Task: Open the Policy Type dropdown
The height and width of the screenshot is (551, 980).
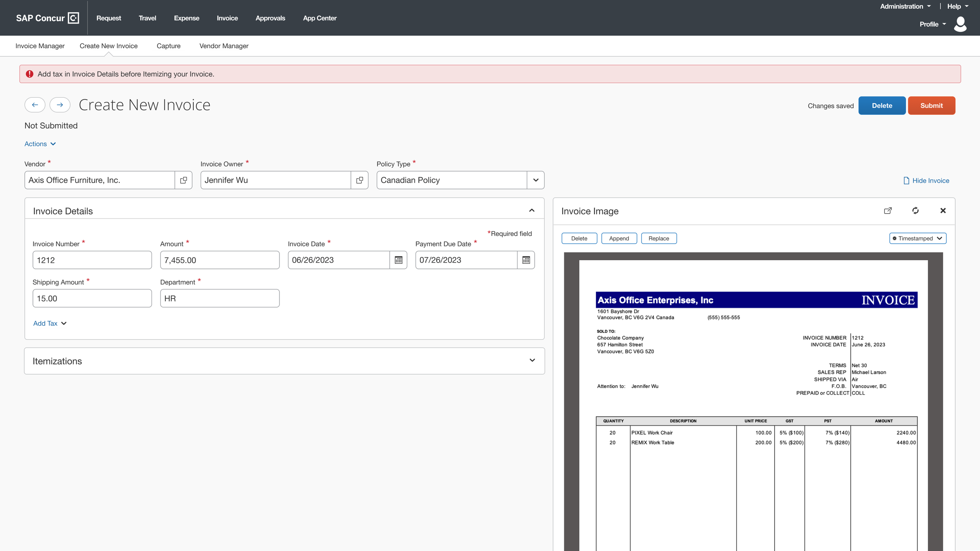Action: [535, 180]
